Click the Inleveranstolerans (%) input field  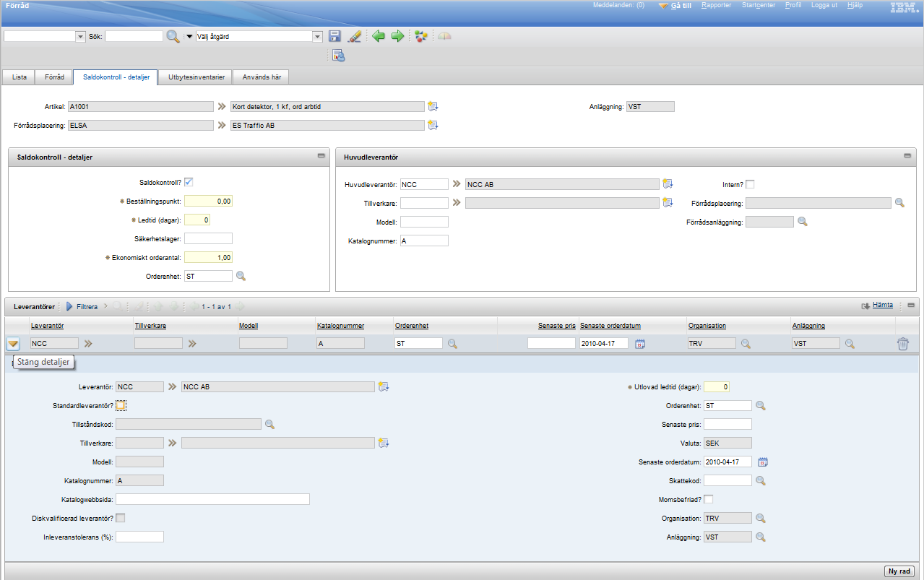click(x=139, y=537)
